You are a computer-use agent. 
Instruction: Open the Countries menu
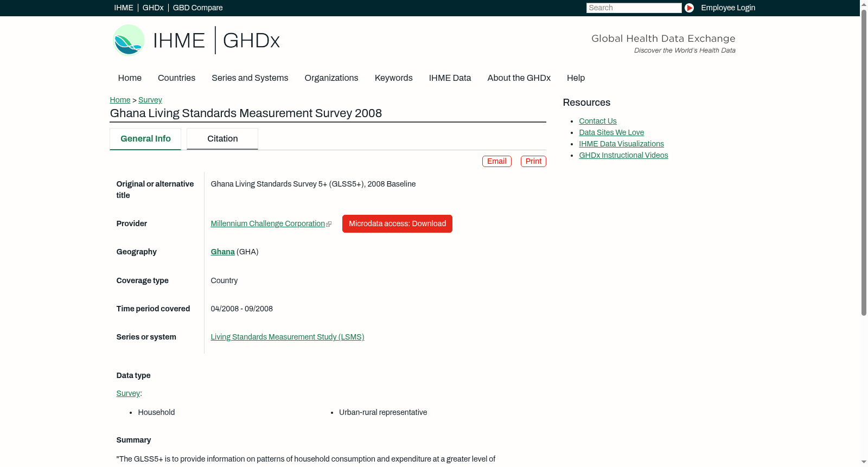[x=176, y=78]
